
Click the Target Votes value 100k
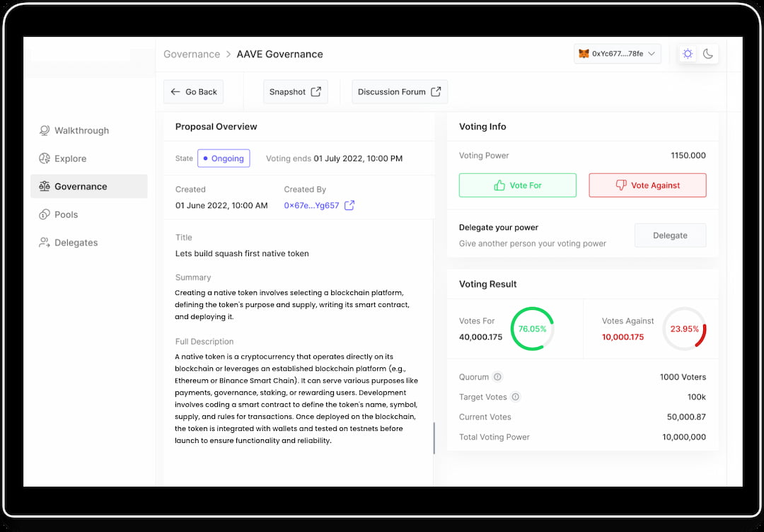pos(697,397)
